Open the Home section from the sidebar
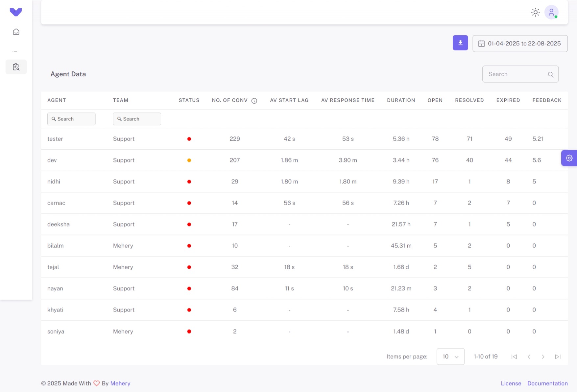 pyautogui.click(x=16, y=32)
